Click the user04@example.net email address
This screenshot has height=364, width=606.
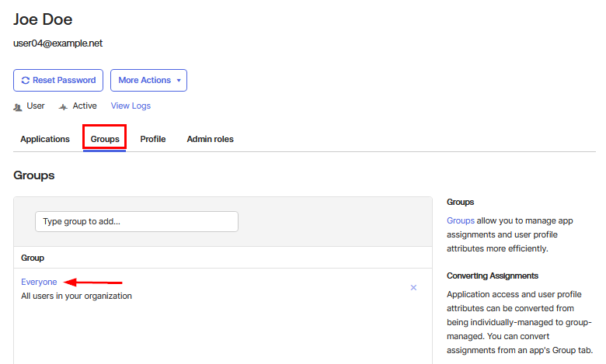pos(58,43)
